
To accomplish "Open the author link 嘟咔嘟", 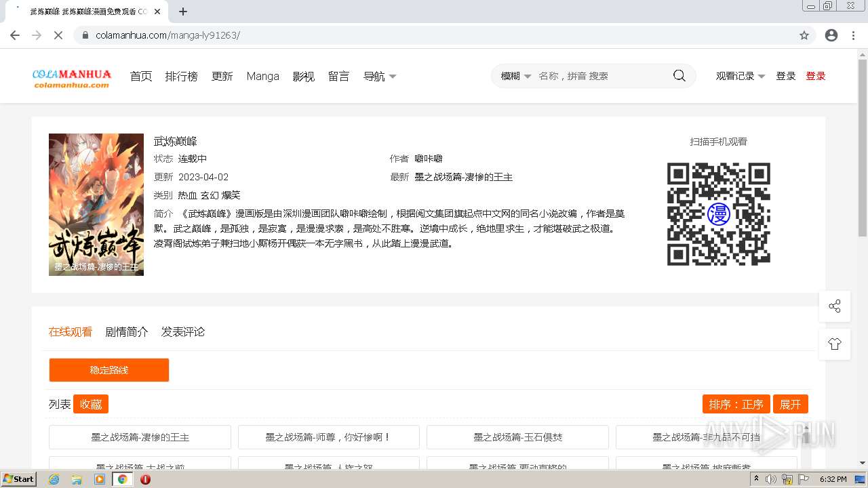I will coord(429,159).
